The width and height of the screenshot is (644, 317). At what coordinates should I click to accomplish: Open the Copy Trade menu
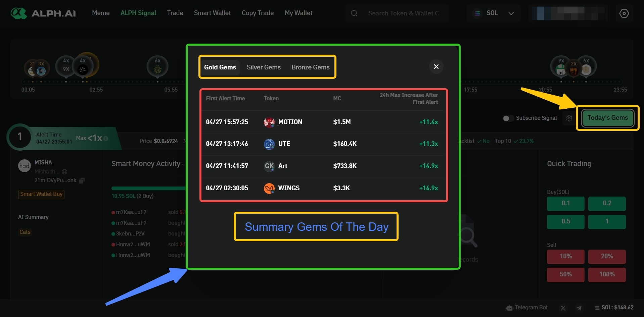pos(258,13)
